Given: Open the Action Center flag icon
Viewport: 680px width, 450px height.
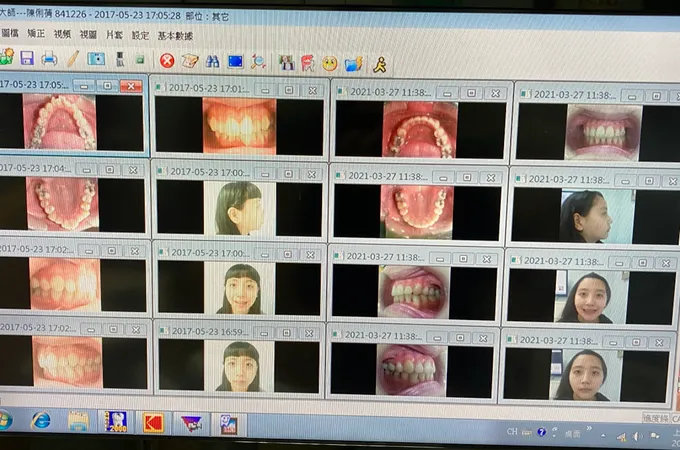Looking at the screenshot, I should (654, 435).
